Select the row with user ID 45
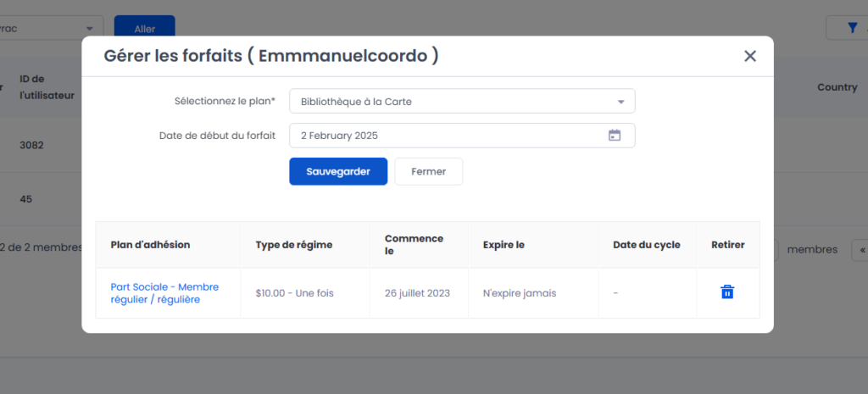 26,199
